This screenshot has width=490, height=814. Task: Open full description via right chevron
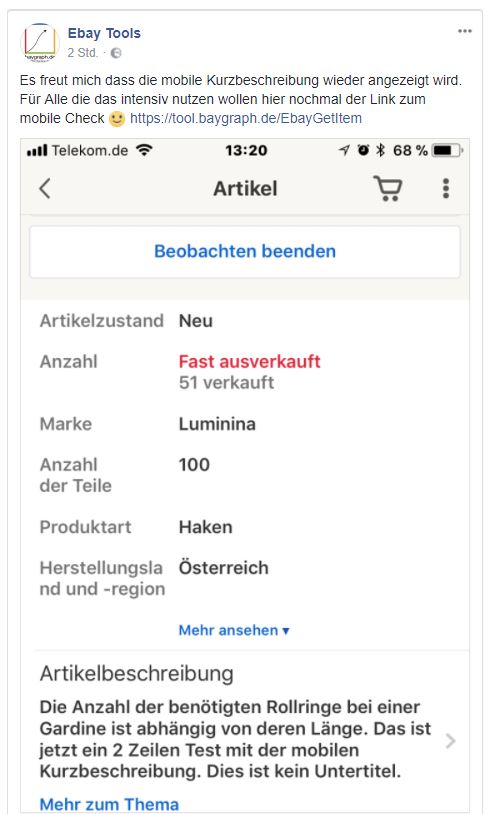(451, 740)
